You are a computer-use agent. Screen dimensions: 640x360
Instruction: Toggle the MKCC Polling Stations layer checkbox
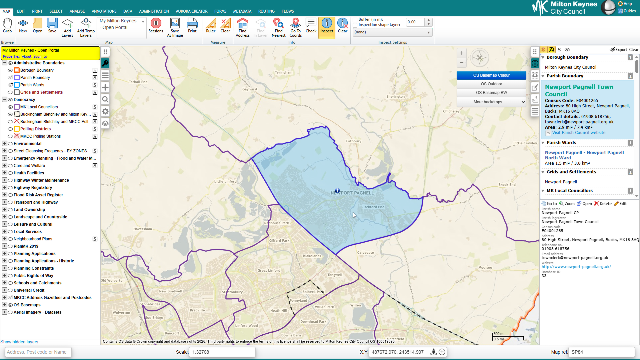click(11, 136)
